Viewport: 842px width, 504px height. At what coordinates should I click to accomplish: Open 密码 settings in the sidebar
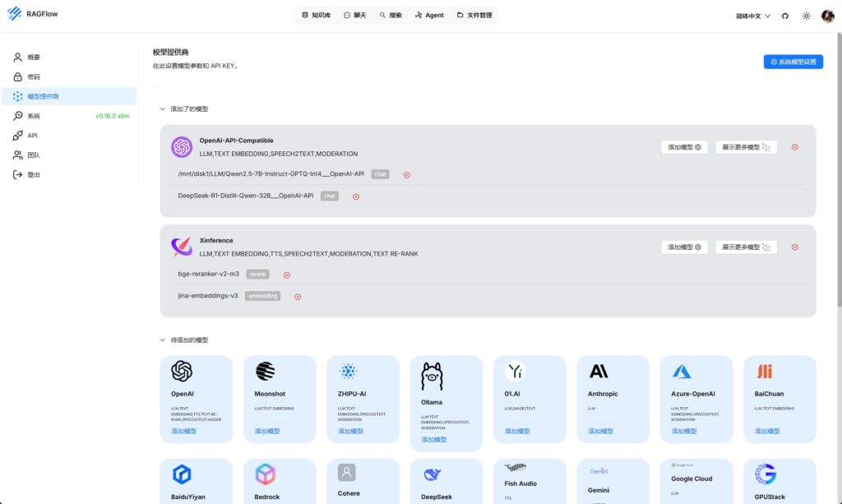(69, 76)
